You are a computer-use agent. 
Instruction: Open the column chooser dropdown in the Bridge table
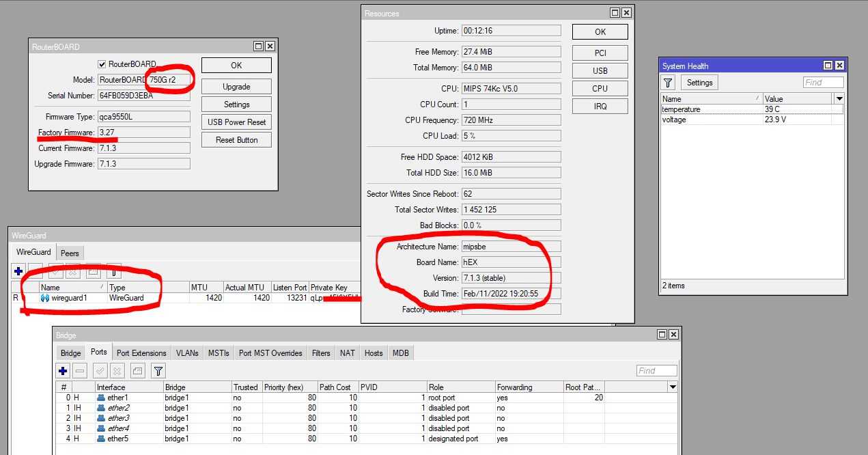(672, 387)
